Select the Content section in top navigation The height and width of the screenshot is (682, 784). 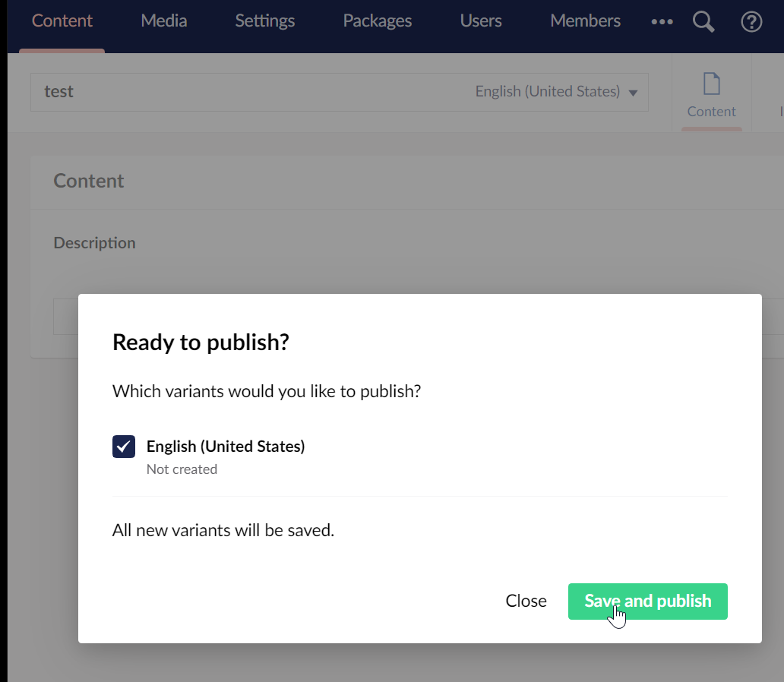(62, 21)
